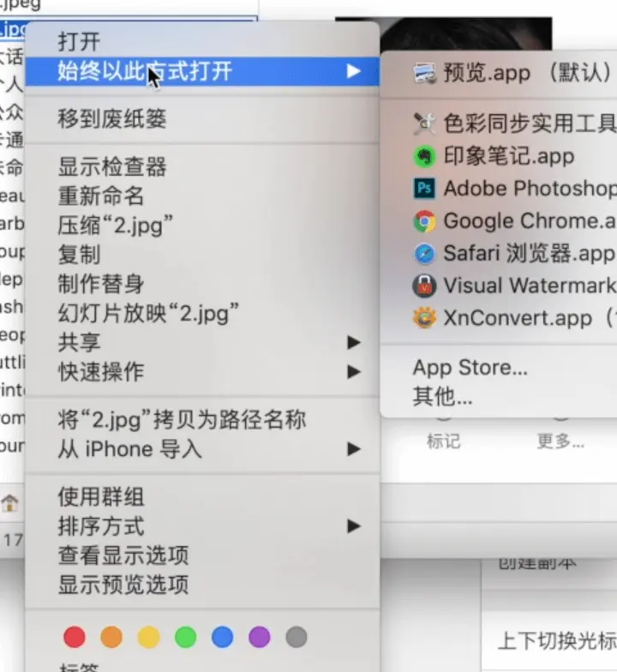This screenshot has height=672, width=617.
Task: Choose 重新命名 to rename the file
Action: pos(202,195)
